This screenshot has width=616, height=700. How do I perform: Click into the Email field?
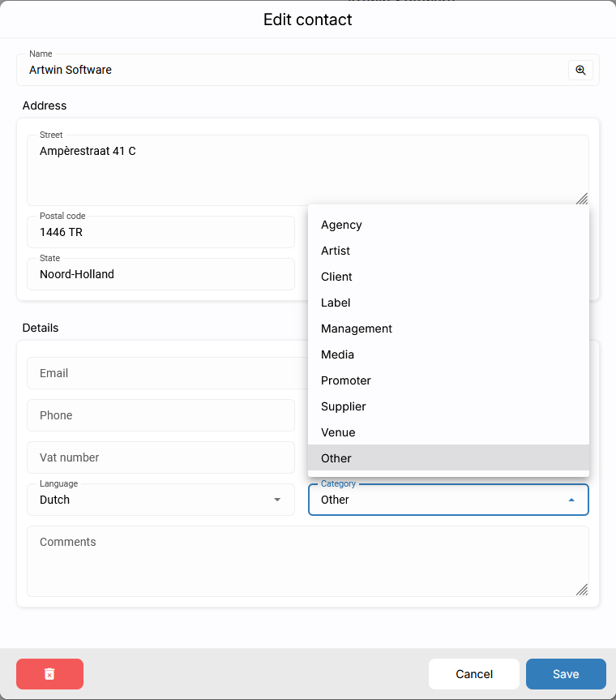tap(160, 373)
